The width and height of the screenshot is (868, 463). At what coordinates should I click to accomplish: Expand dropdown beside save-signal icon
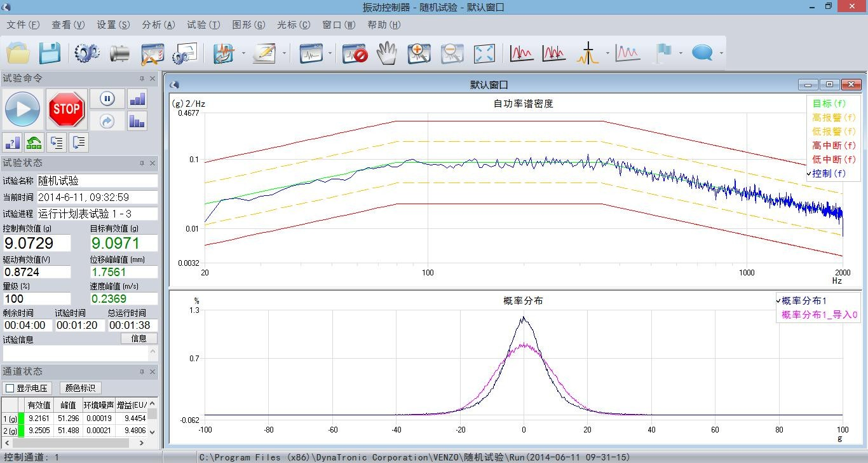(x=243, y=53)
